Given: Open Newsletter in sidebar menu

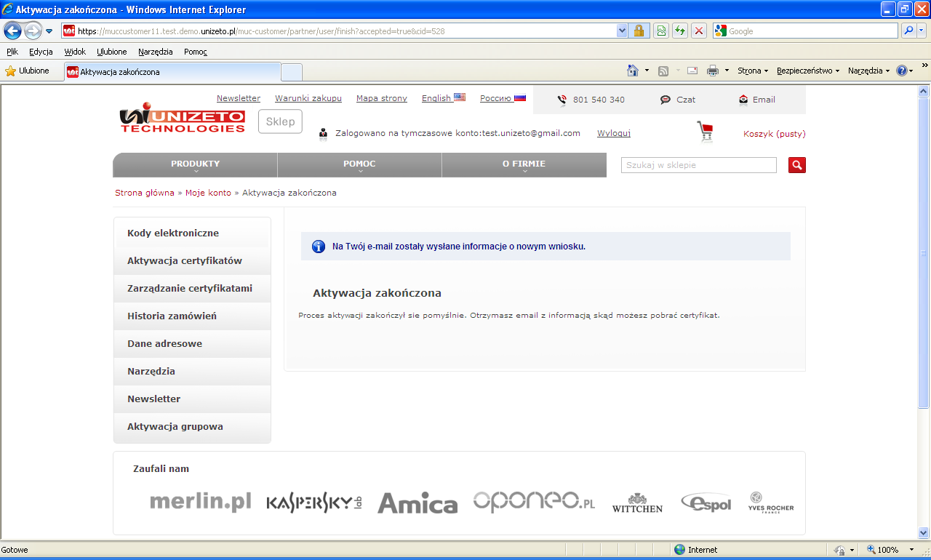Looking at the screenshot, I should click(x=192, y=399).
